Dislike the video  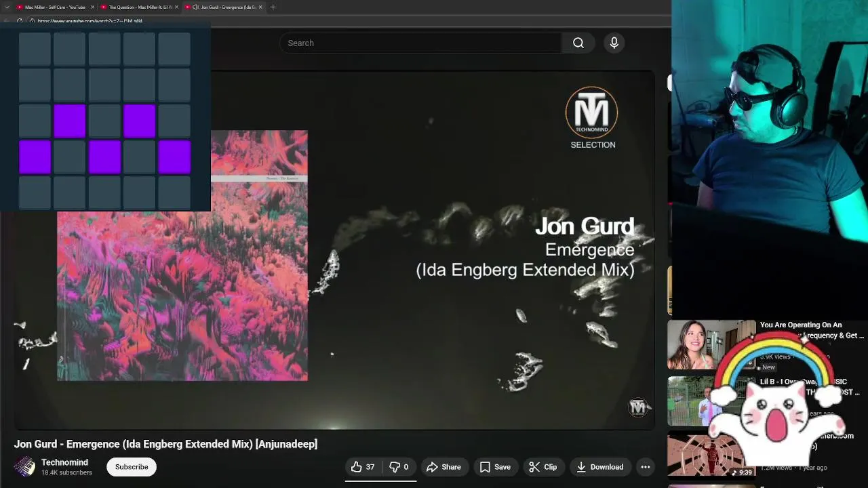[x=399, y=467]
